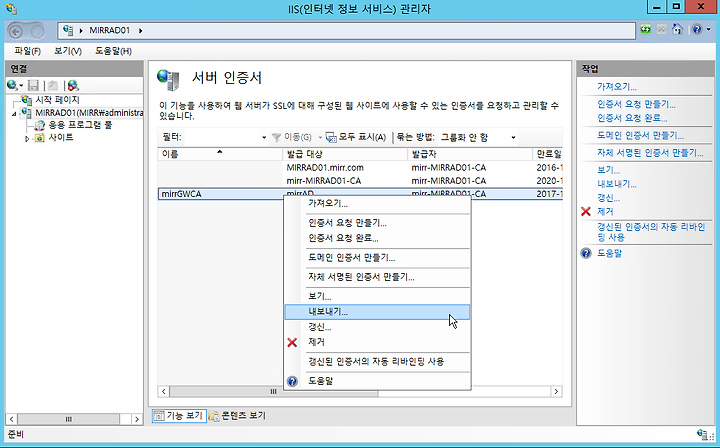Click Create Self-Signed Certificate link in Actions pane
The width and height of the screenshot is (720, 448).
[x=650, y=153]
